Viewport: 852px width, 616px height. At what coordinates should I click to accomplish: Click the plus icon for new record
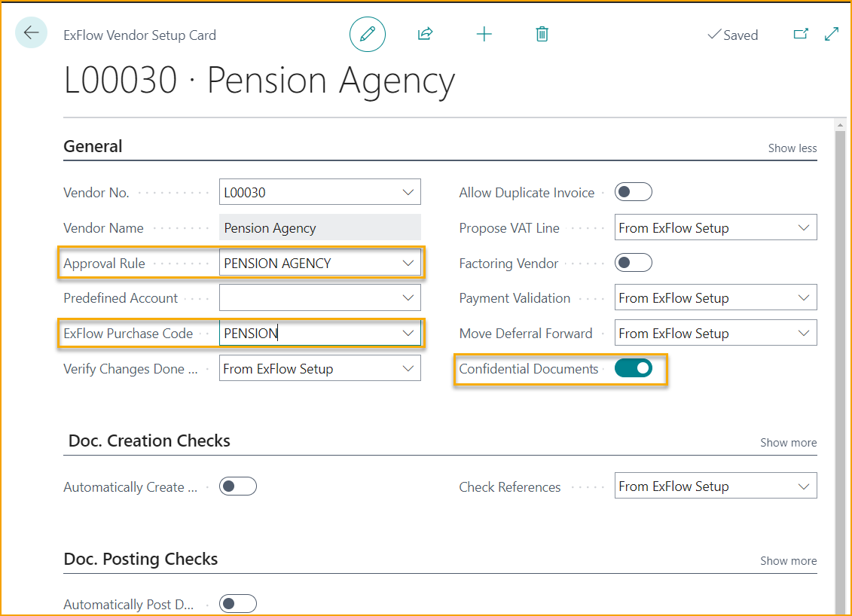coord(484,34)
